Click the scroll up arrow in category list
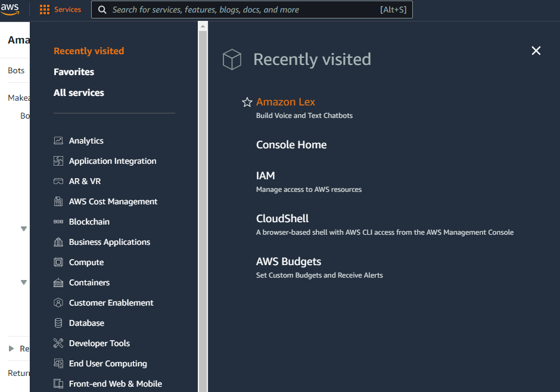The height and width of the screenshot is (392, 560). pos(203,26)
